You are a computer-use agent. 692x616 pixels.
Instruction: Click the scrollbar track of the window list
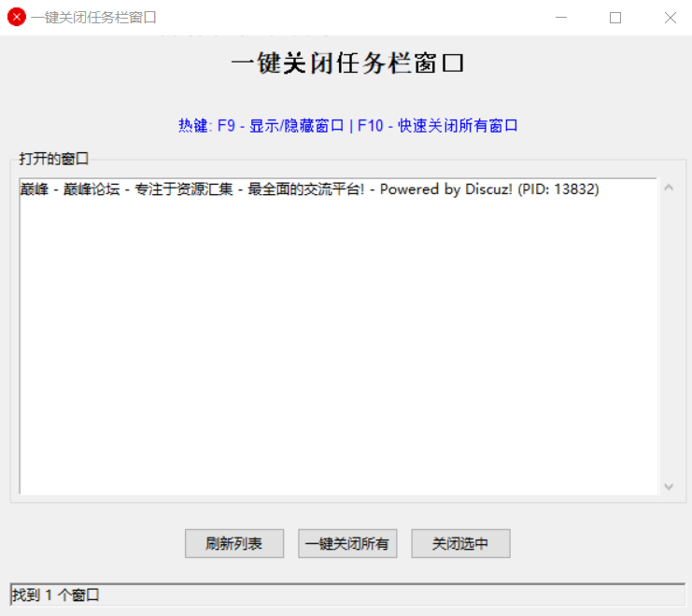click(x=668, y=336)
